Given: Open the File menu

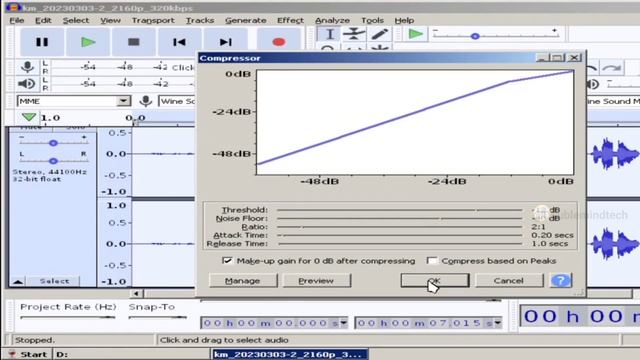Looking at the screenshot, I should (17, 20).
